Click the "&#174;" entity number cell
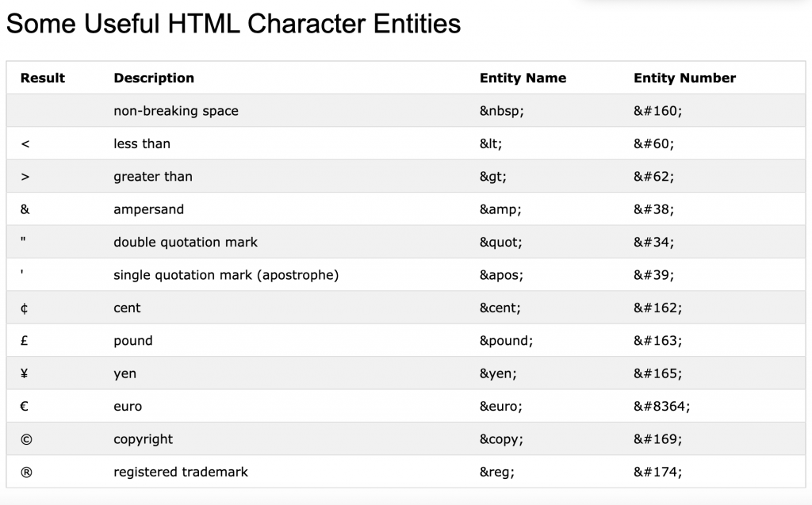 tap(658, 472)
